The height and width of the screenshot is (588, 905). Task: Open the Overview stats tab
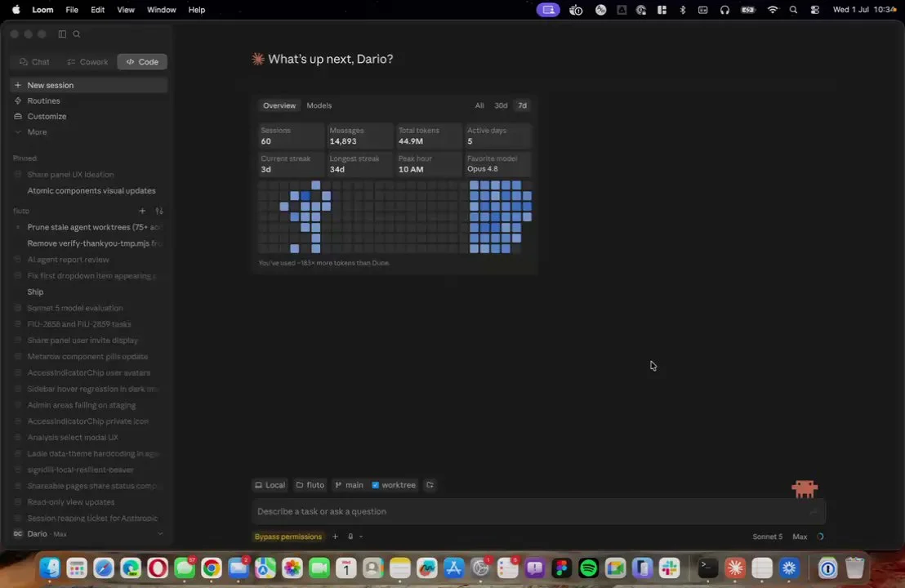click(279, 105)
